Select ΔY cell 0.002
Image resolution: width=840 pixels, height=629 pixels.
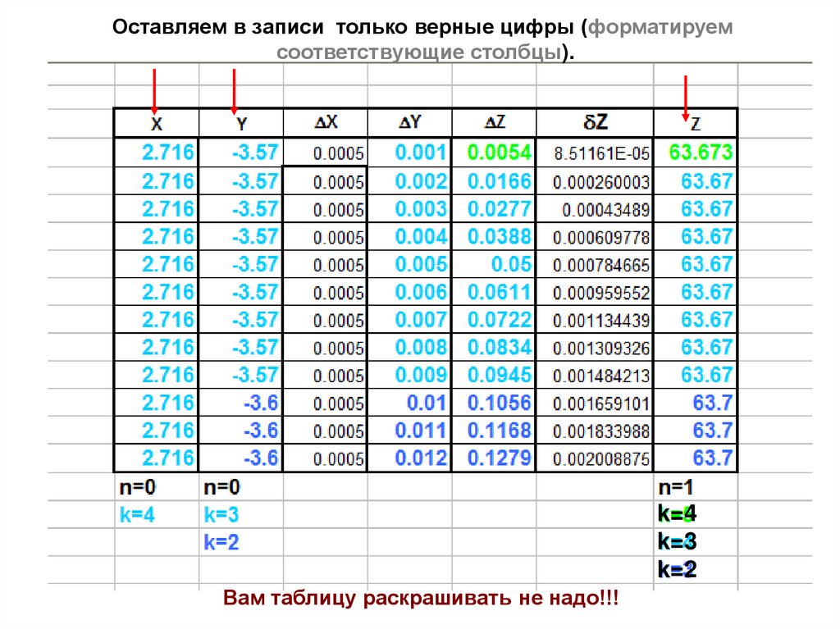tap(410, 181)
